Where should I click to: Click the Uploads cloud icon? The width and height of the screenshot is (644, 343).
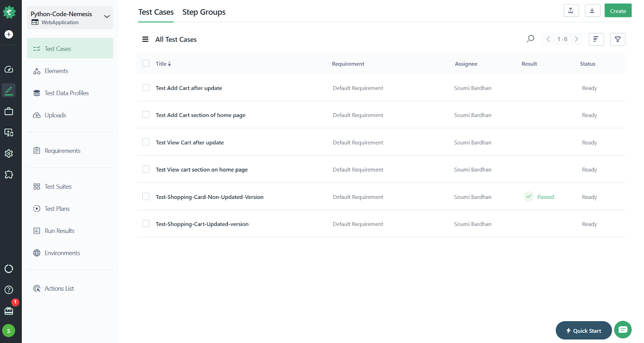coord(37,115)
